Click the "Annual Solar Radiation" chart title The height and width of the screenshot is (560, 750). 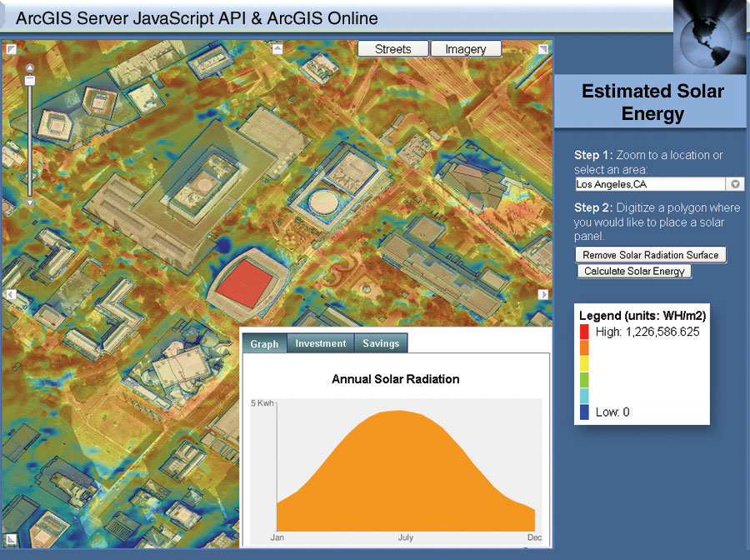point(396,379)
